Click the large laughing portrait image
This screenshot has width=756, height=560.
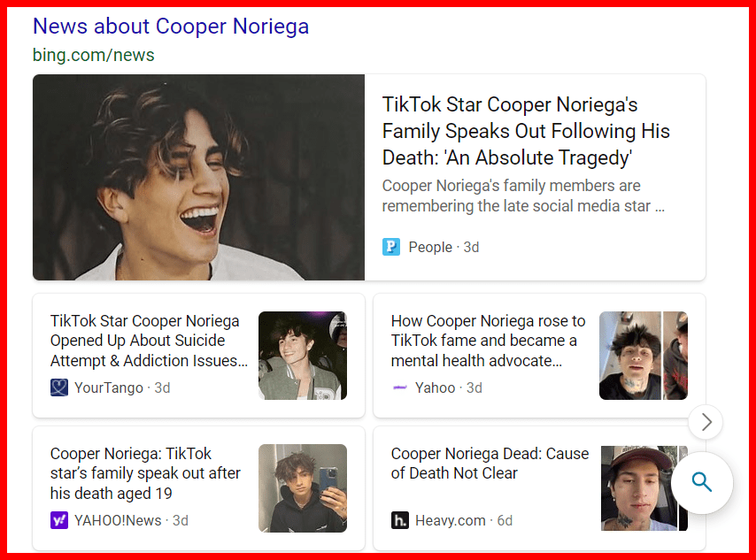(x=198, y=177)
